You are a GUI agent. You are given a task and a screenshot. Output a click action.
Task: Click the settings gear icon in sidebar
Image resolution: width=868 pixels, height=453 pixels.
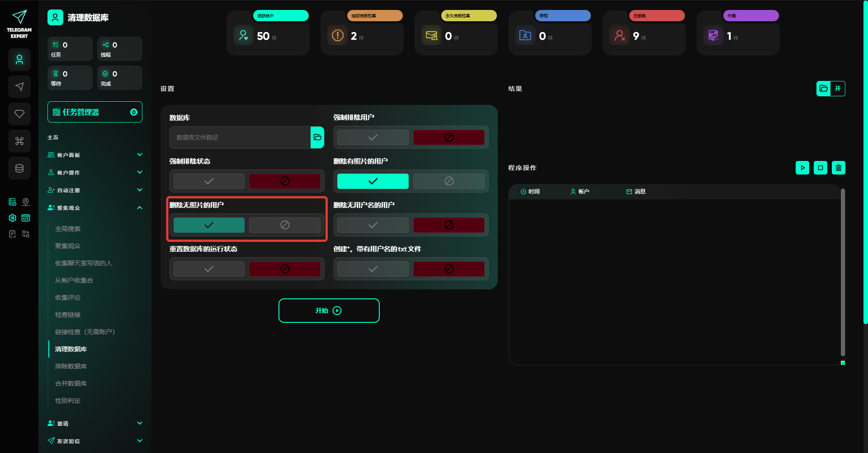[13, 218]
